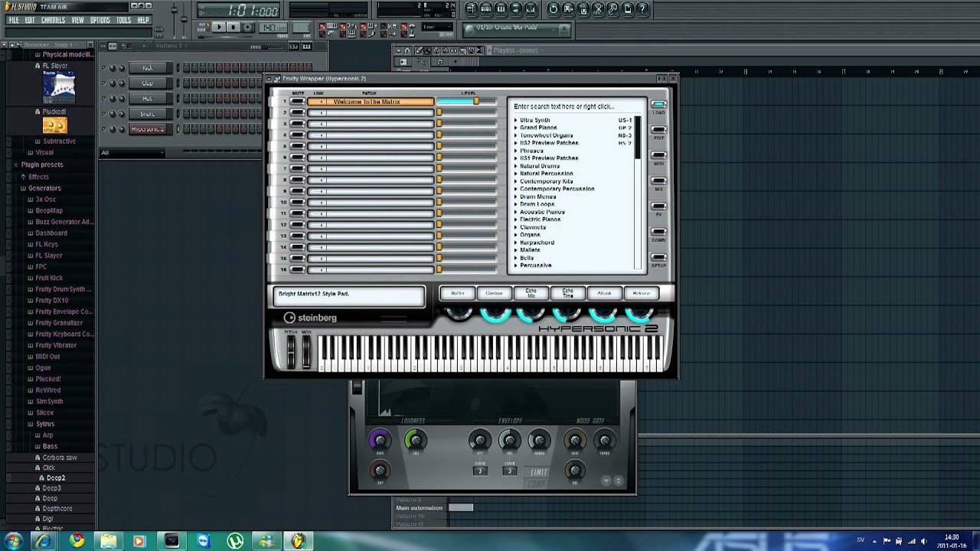This screenshot has width=980, height=551.
Task: Open the FILE menu
Action: tap(13, 20)
